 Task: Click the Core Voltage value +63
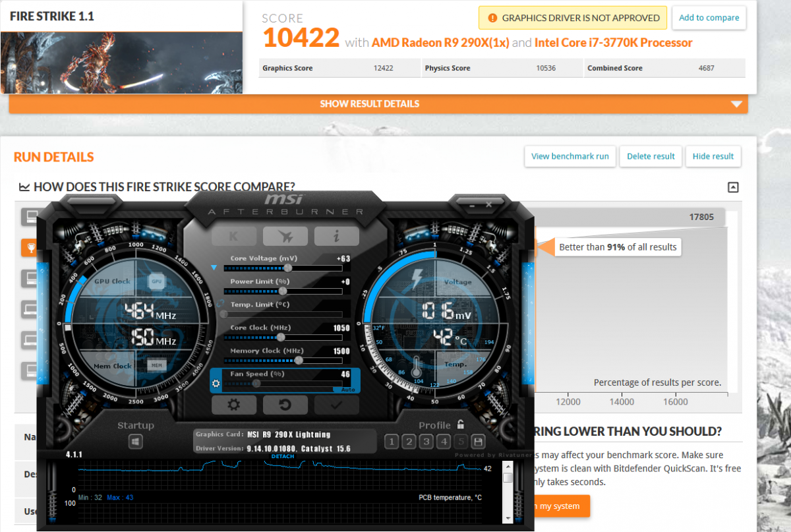(343, 258)
